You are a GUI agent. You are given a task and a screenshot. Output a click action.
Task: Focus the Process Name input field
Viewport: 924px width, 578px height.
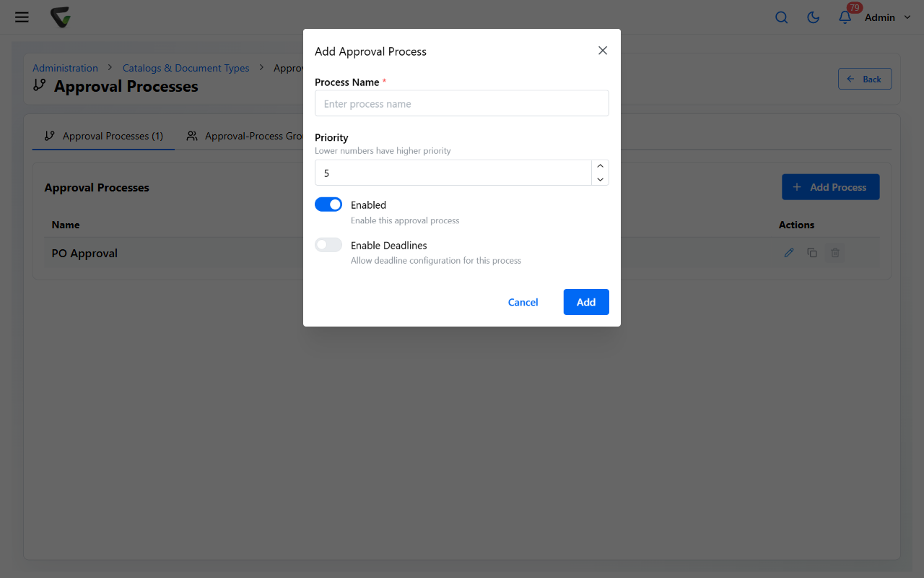(462, 103)
